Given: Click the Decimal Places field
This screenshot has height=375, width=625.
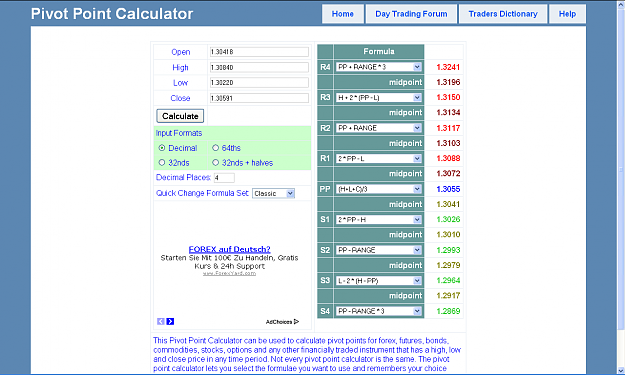Looking at the screenshot, I should click(x=224, y=178).
